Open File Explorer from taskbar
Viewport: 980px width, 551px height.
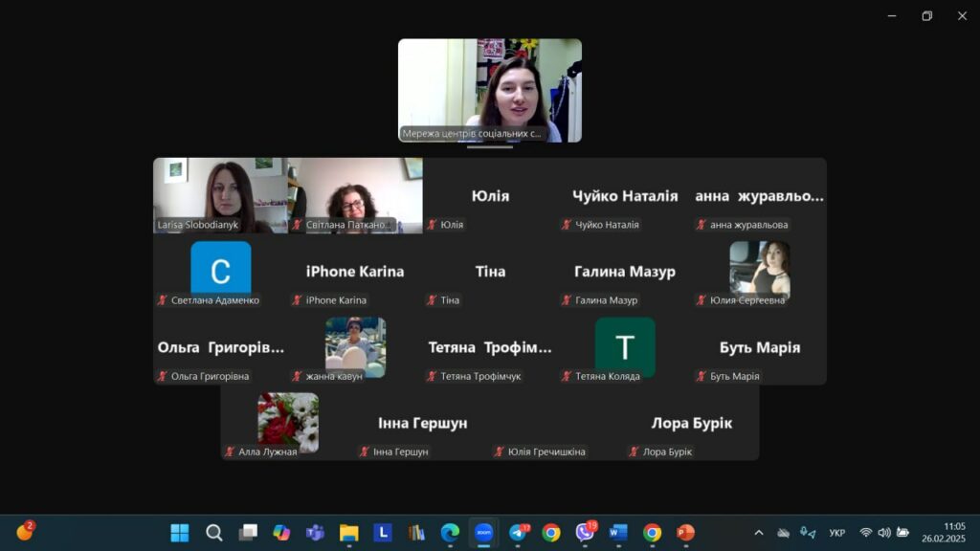click(348, 533)
